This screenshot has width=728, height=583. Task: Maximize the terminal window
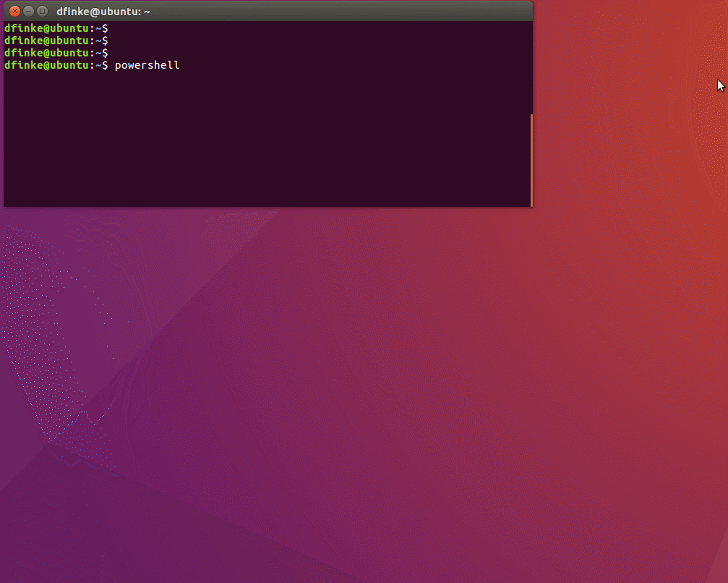coord(42,11)
